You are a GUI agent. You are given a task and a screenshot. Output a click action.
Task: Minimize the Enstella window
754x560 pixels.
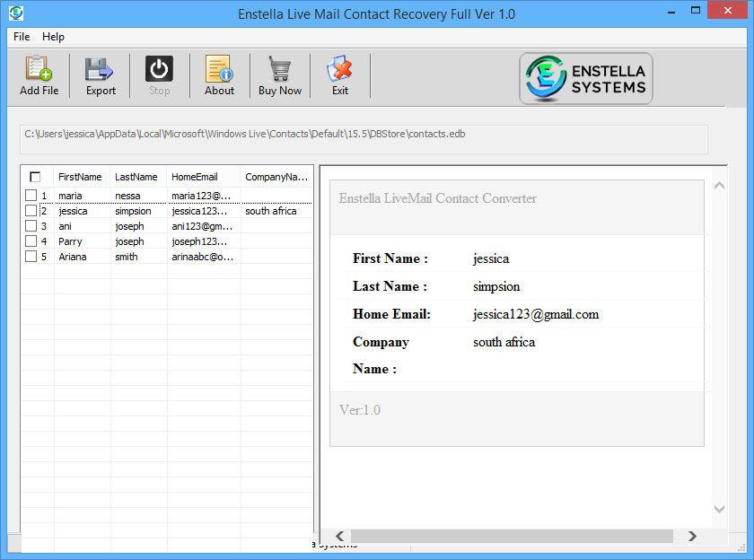point(671,11)
